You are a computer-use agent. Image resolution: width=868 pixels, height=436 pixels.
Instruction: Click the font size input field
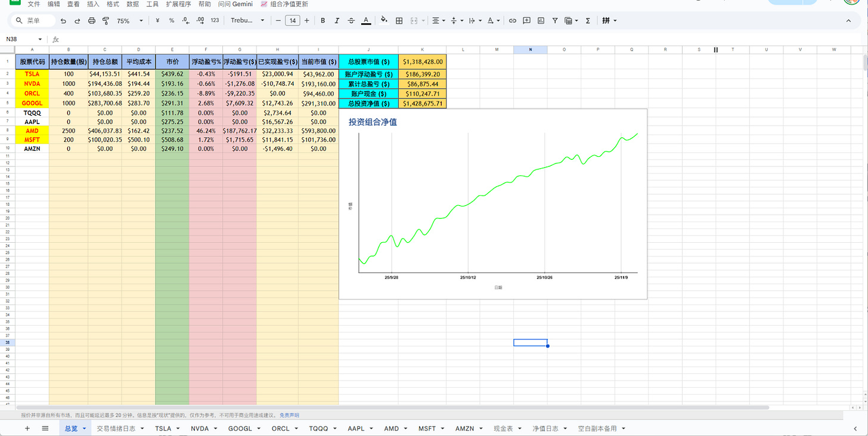[x=292, y=21]
